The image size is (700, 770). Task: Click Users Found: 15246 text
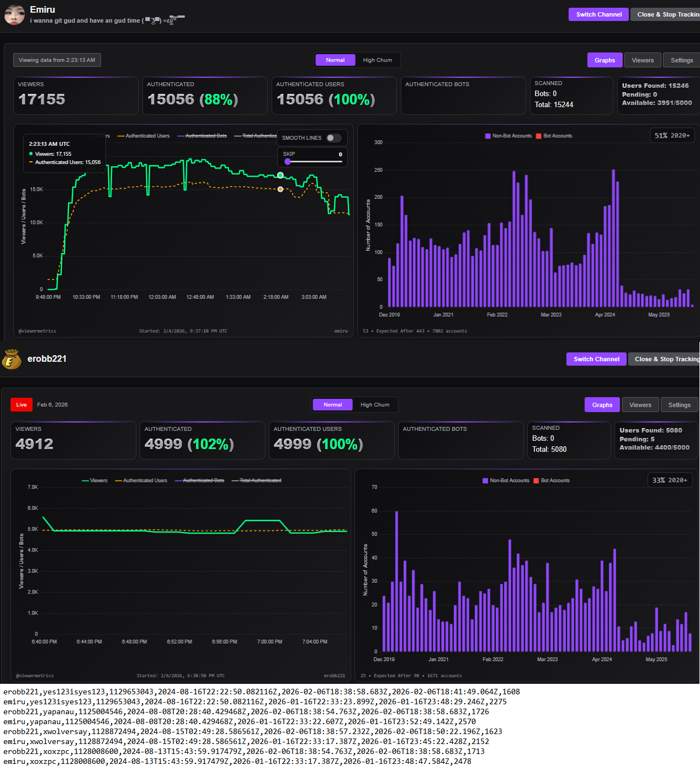(655, 86)
